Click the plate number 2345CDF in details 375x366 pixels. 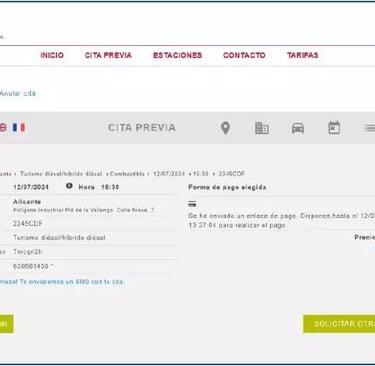tap(28, 223)
